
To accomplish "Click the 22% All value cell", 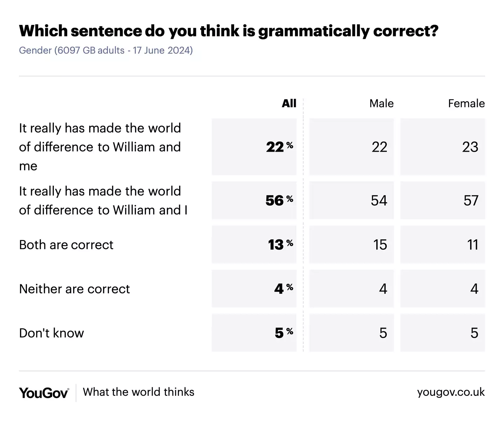I will tap(254, 147).
